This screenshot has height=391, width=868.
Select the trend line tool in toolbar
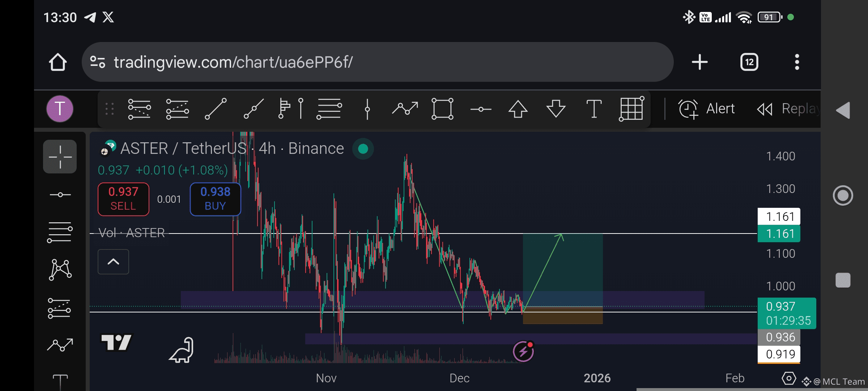coord(216,109)
